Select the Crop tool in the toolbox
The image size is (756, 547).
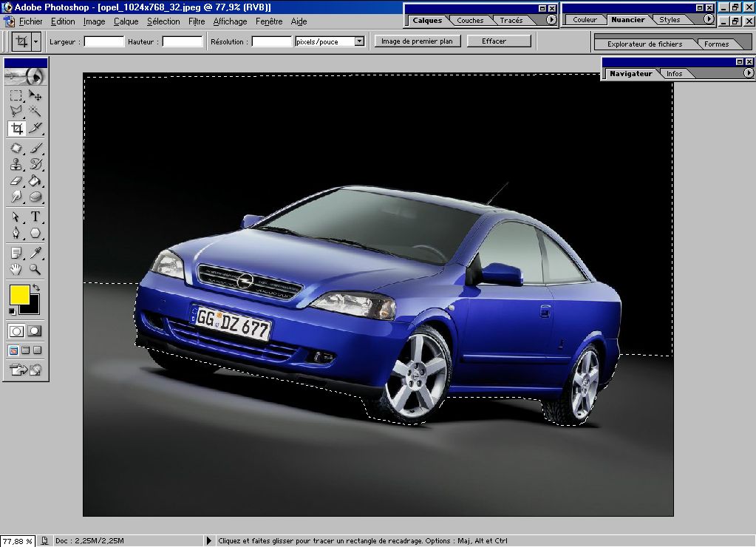coord(17,129)
